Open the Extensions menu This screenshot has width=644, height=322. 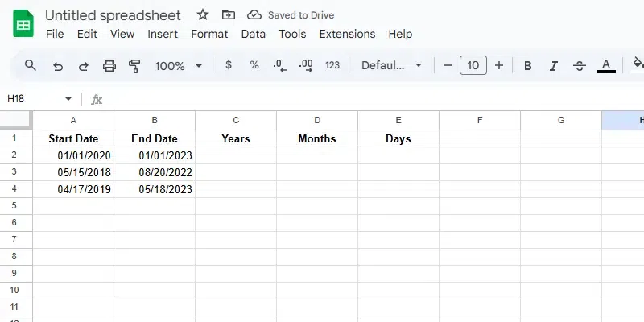[347, 34]
